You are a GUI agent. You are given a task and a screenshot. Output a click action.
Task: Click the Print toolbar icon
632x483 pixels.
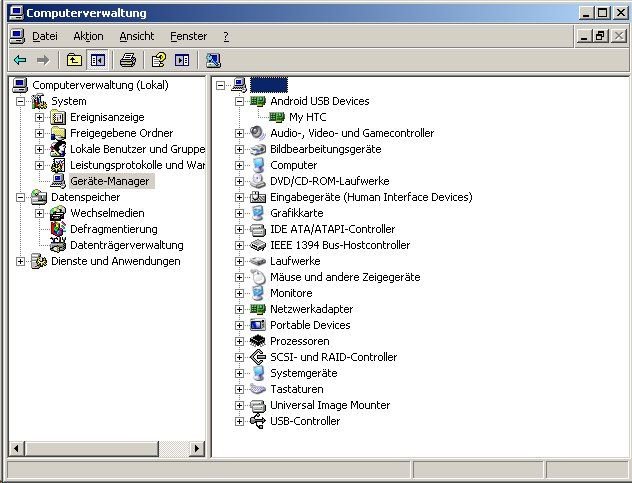click(x=128, y=60)
